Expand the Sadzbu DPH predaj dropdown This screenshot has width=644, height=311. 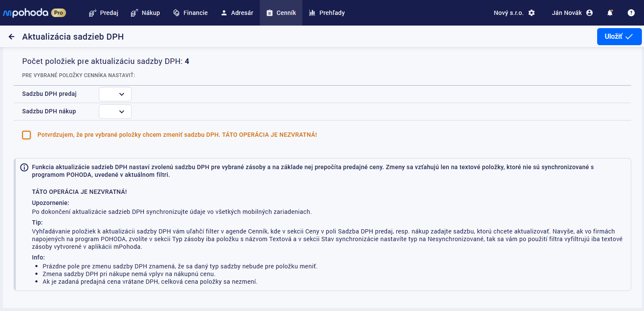(115, 94)
